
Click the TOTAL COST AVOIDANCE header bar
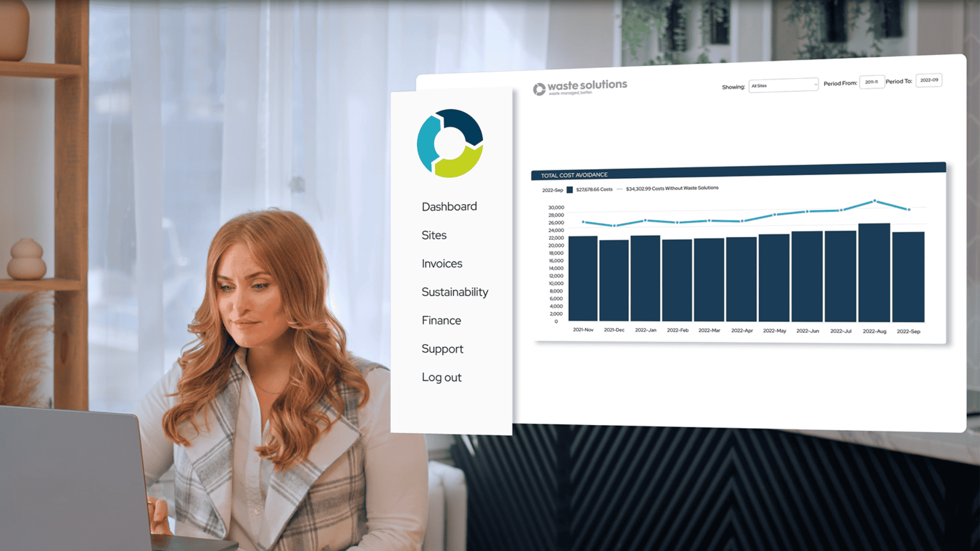739,171
